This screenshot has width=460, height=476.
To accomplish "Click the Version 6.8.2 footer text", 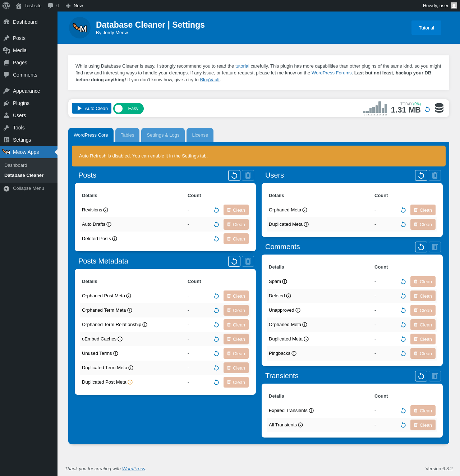I will coord(439,469).
